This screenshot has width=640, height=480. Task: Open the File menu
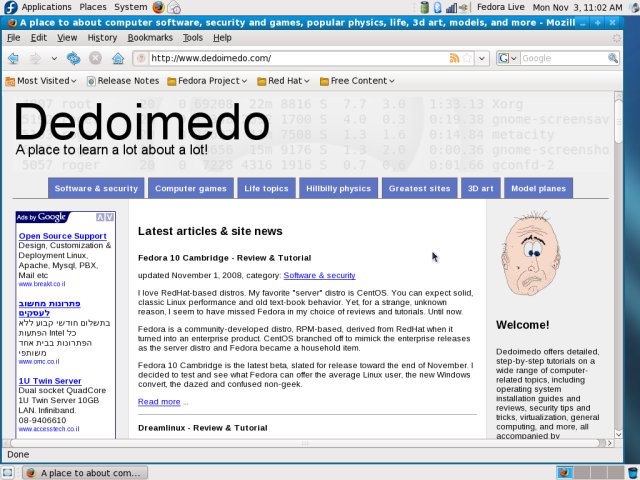tap(13, 38)
